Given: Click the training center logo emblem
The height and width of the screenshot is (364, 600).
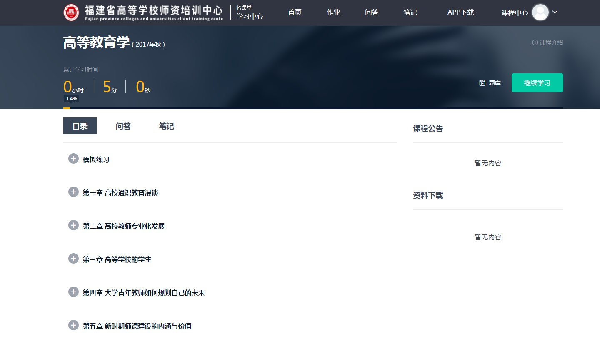Looking at the screenshot, I should click(x=71, y=12).
